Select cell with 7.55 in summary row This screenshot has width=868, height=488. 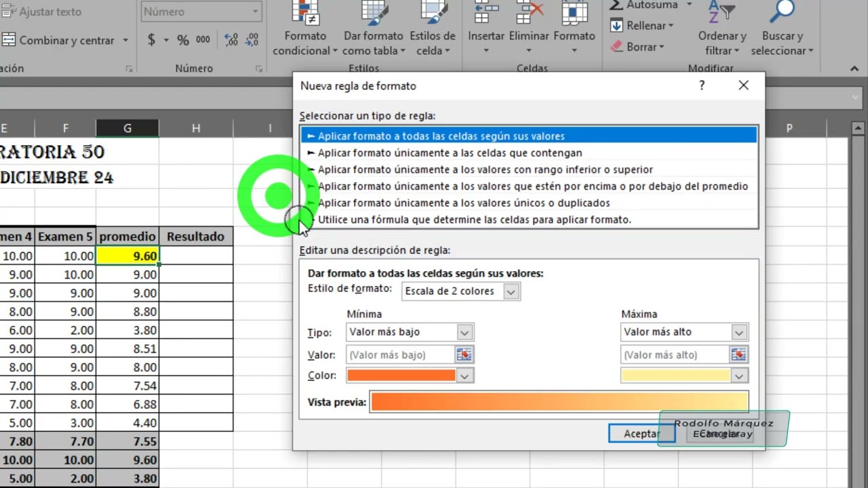click(x=127, y=441)
